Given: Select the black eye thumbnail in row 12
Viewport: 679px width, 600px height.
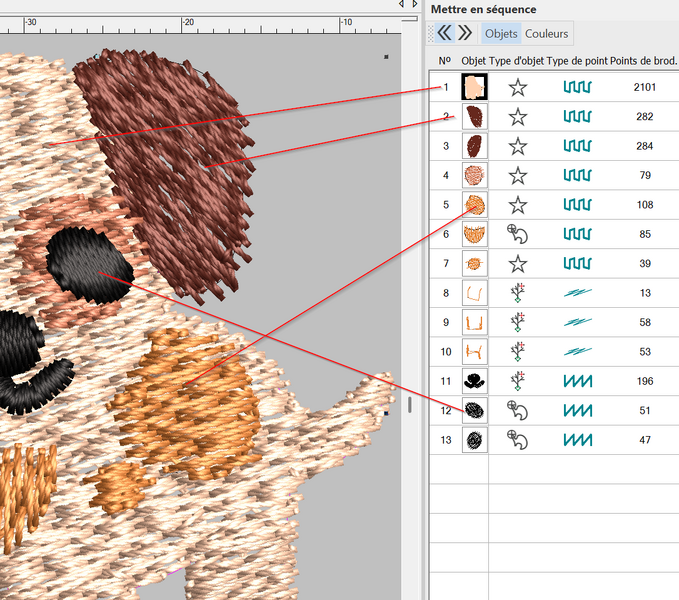Looking at the screenshot, I should [x=474, y=410].
